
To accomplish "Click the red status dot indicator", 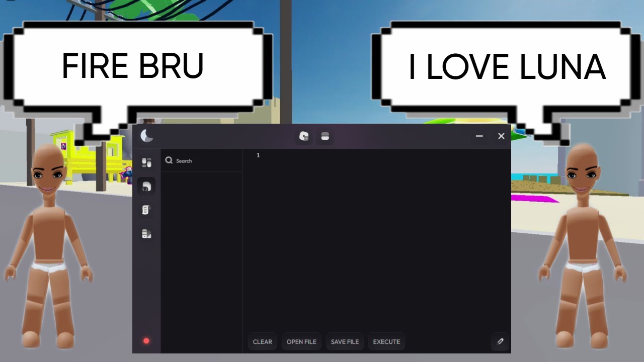I will click(146, 341).
